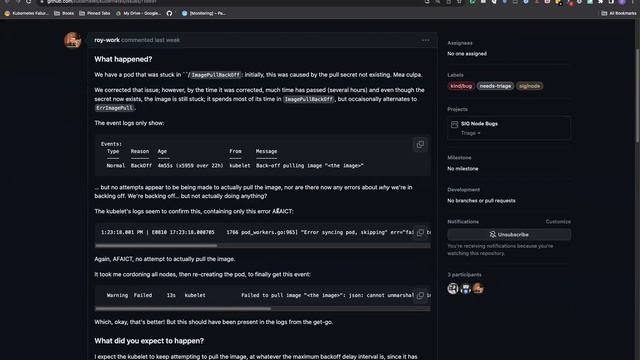The height and width of the screenshot is (360, 640).
Task: Click the 'Warning' type in last code block
Action: 117,295
